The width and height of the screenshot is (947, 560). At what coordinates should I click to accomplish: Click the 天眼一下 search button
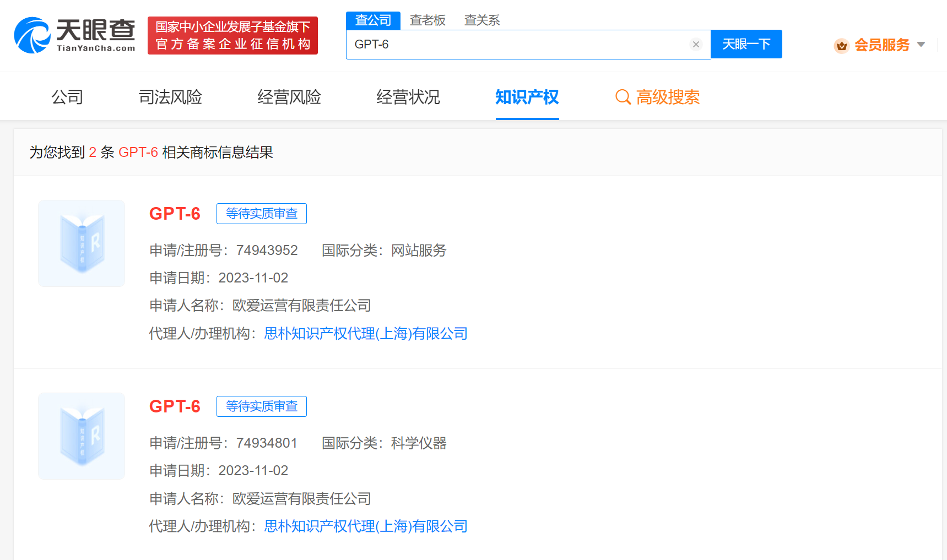coord(746,44)
